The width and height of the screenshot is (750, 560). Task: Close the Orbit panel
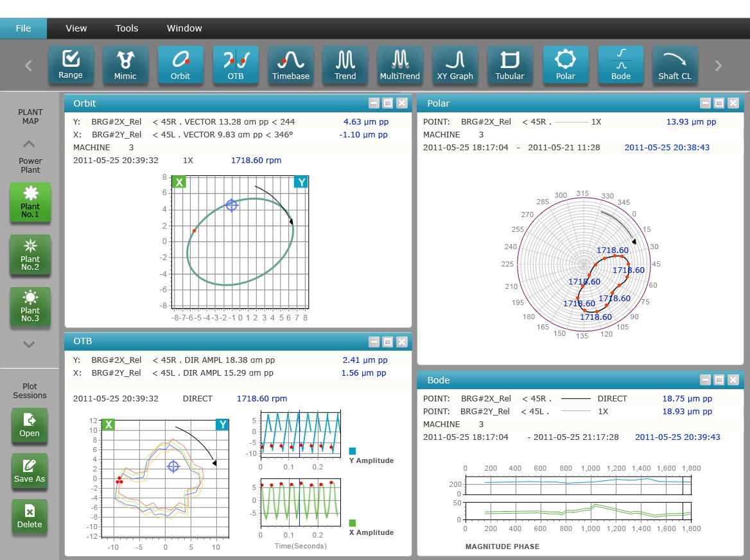(402, 103)
